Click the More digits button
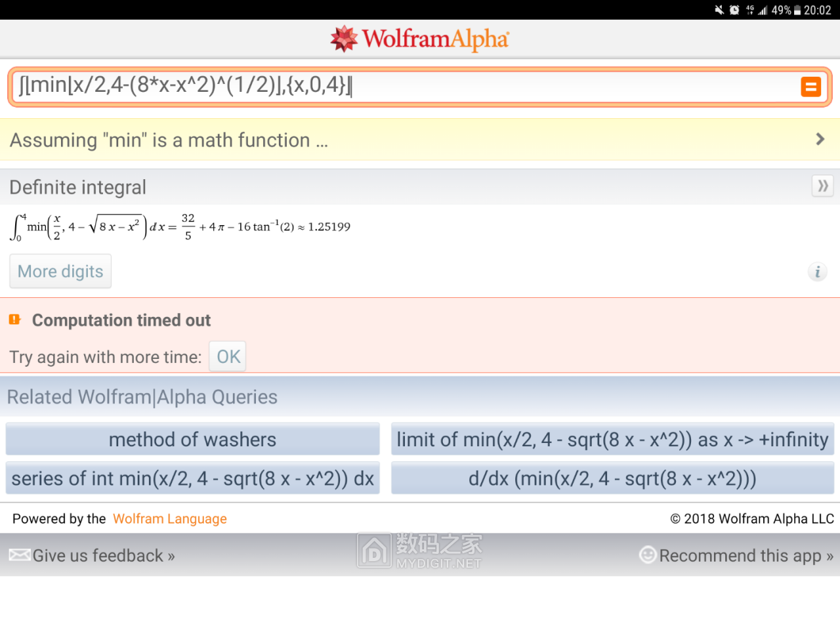 tap(60, 271)
